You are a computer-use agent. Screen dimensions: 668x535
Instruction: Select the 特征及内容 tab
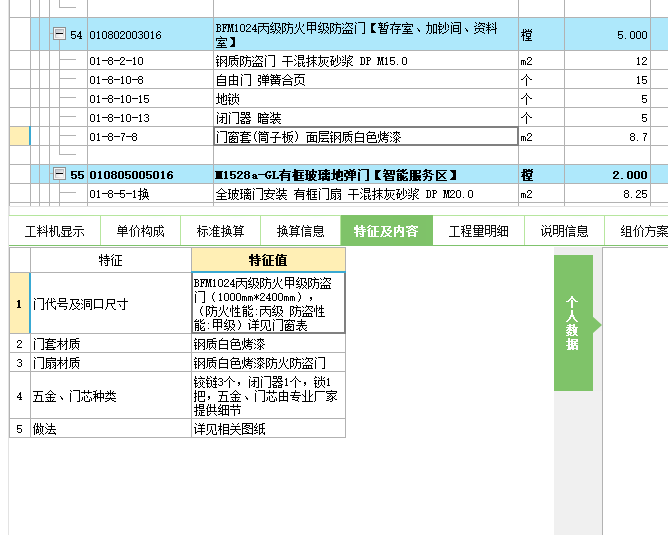pyautogui.click(x=386, y=231)
